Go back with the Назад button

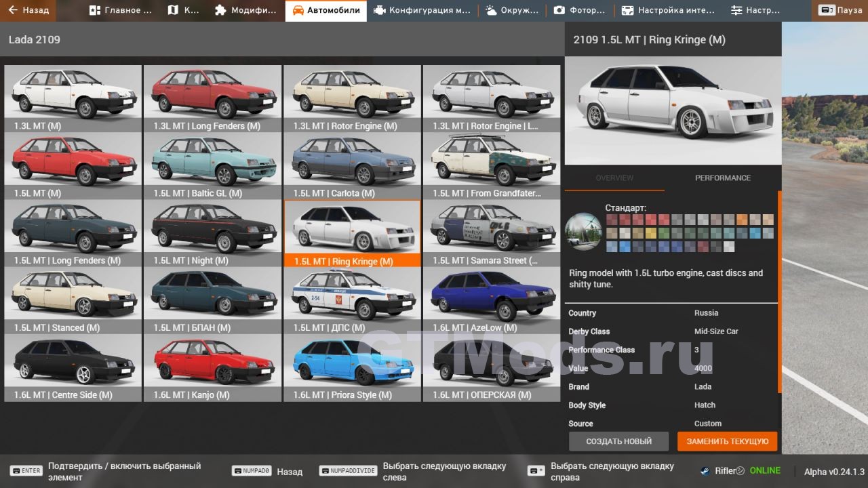pos(28,10)
